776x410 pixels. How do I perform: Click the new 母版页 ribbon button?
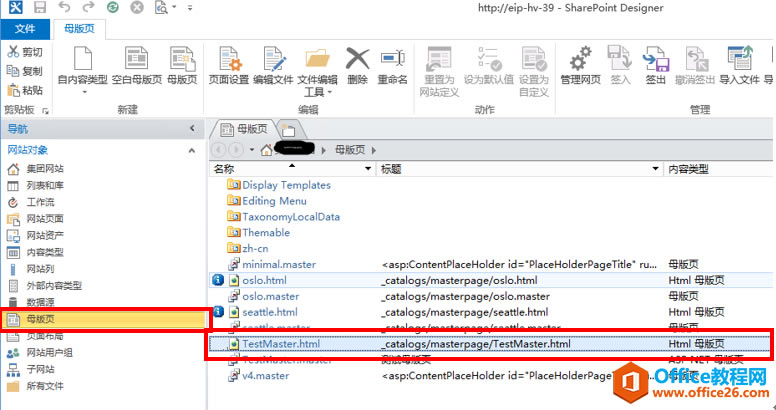tap(182, 66)
